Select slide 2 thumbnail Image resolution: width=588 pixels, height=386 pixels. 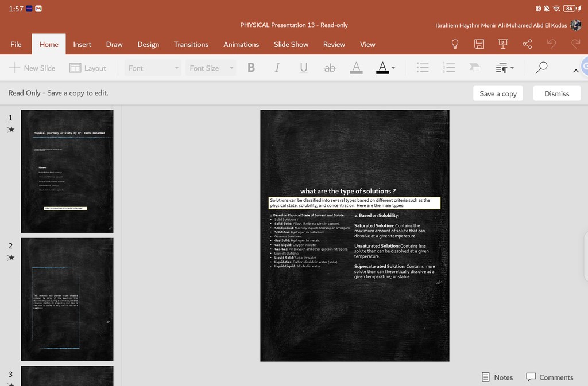coord(67,299)
